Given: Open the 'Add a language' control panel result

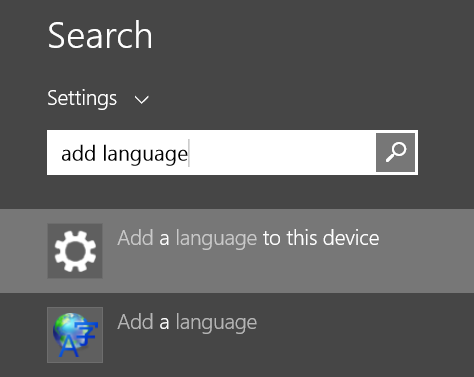Looking at the screenshot, I should [x=187, y=322].
